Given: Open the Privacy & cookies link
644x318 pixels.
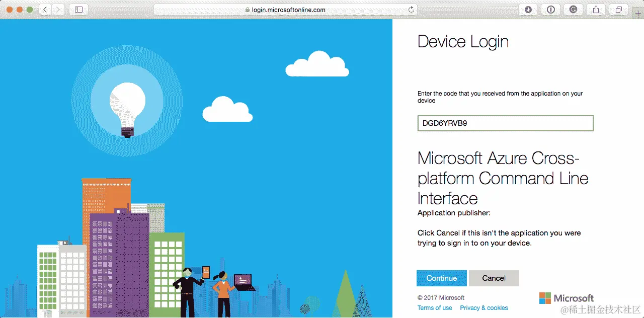Looking at the screenshot, I should pyautogui.click(x=484, y=308).
